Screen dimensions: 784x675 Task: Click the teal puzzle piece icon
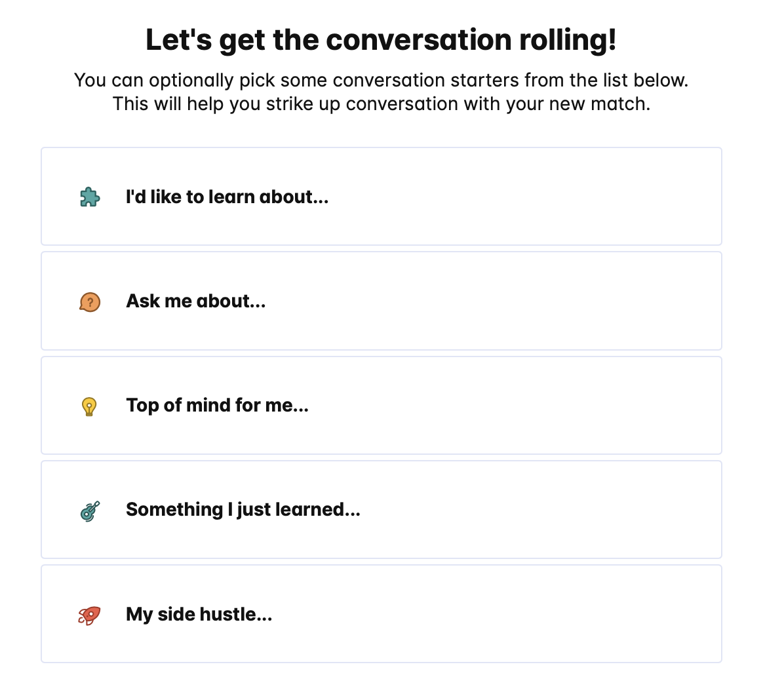tap(89, 197)
